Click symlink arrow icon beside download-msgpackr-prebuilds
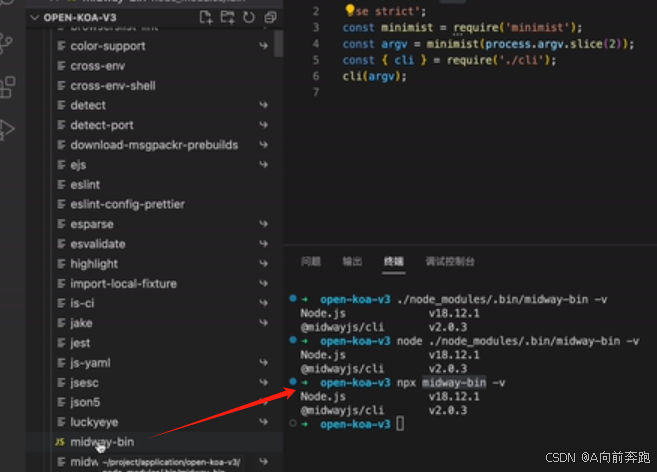657x472 pixels. click(263, 144)
